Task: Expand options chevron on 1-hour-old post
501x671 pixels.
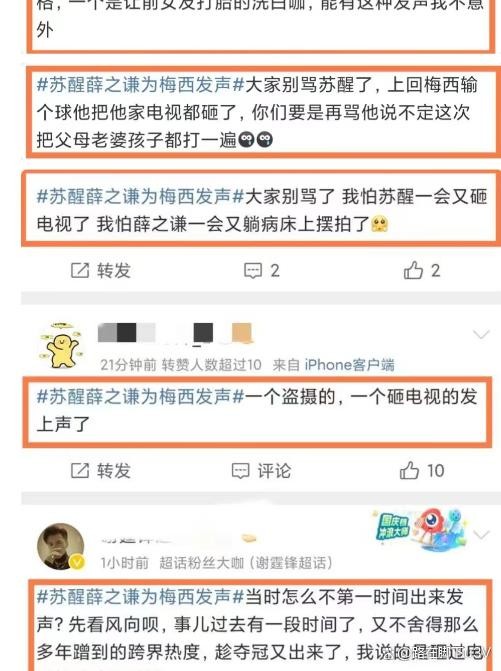Action: click(482, 534)
